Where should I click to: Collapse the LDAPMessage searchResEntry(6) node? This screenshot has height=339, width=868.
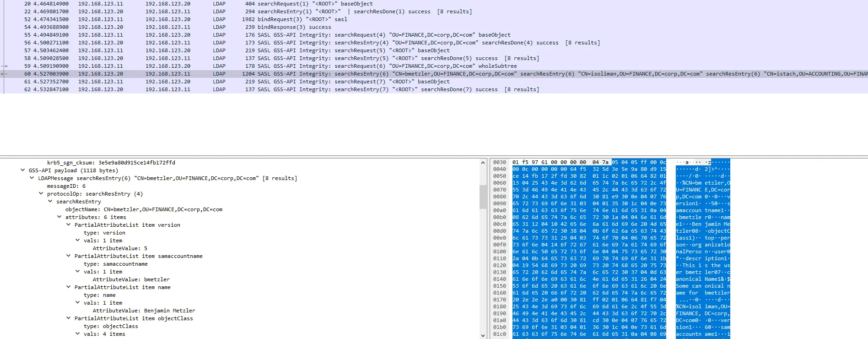coord(32,178)
